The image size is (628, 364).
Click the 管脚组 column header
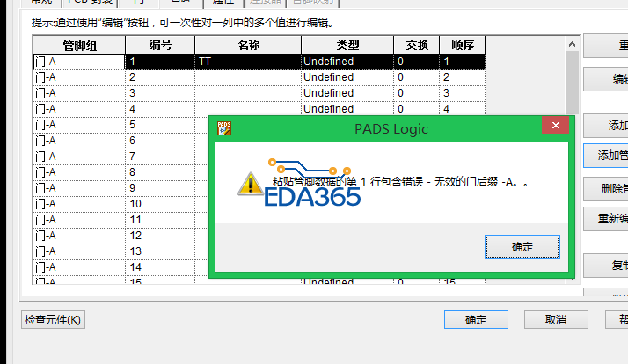(79, 45)
